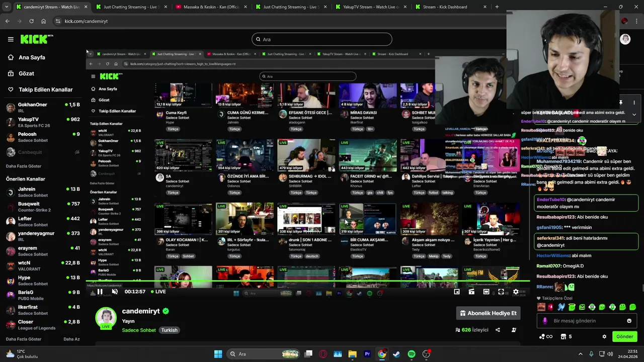Show hidden system tray icons
644x362 pixels.
tap(580, 354)
